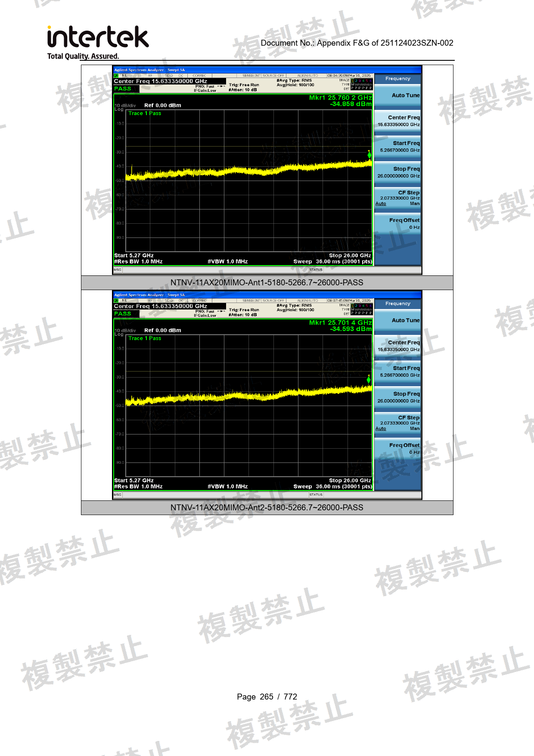Choose Stop Freq softkey in the Ant2 analyzer screenshot
Screen dimensions: 534x756
397,397
